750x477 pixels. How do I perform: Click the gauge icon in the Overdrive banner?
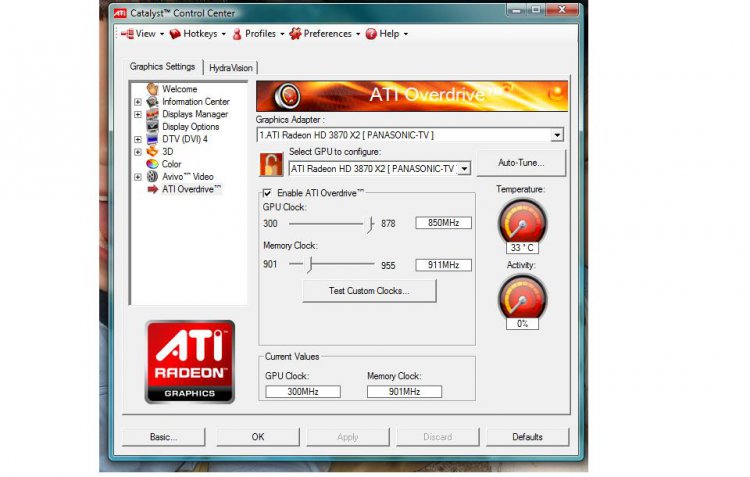tap(287, 96)
